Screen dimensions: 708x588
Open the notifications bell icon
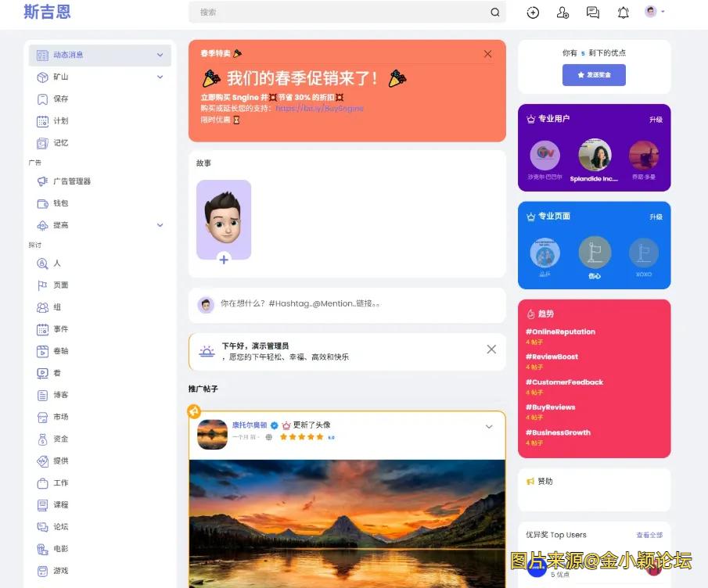(623, 13)
